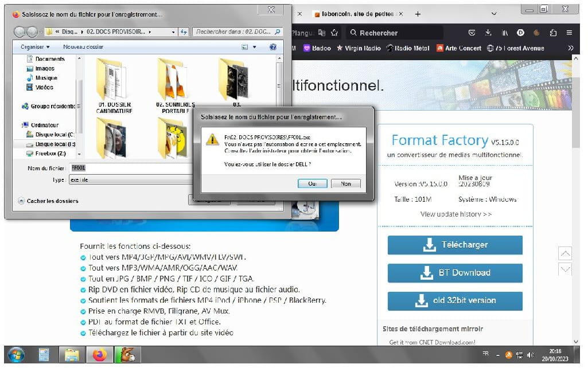The height and width of the screenshot is (368, 588).
Task: Bookmark this page with the star icon
Action: coord(334,33)
